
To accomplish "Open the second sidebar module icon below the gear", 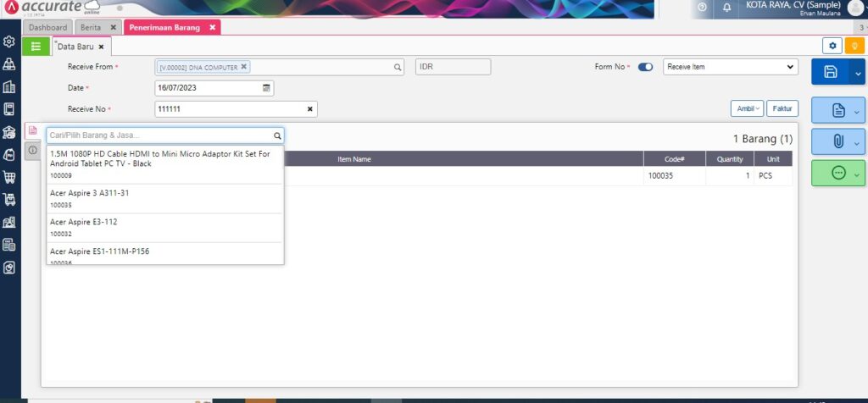I will click(x=8, y=64).
